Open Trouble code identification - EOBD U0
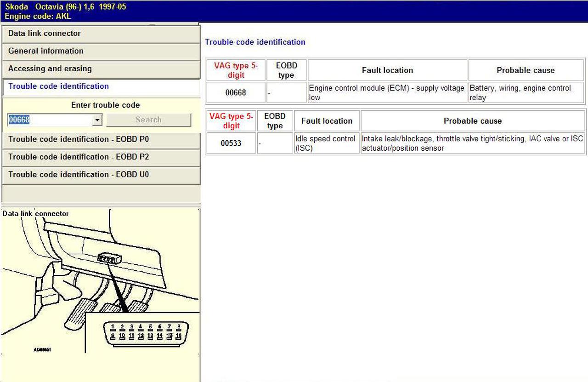Image resolution: width=588 pixels, height=382 pixels. coord(101,175)
